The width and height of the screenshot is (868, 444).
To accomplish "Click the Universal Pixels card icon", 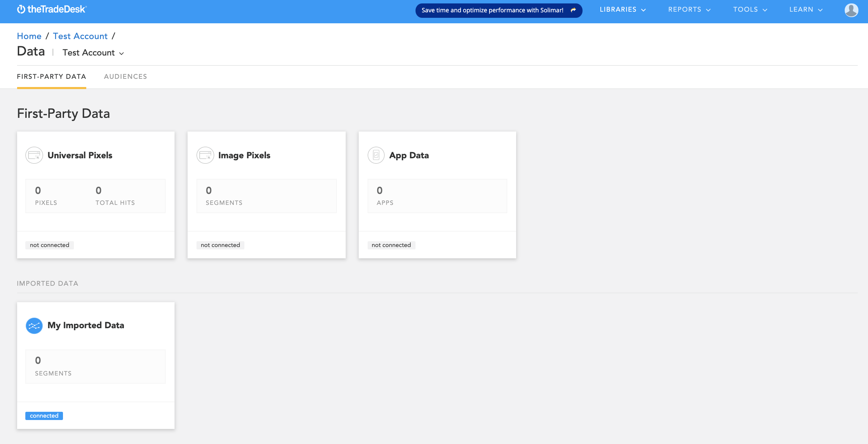I will (x=34, y=155).
